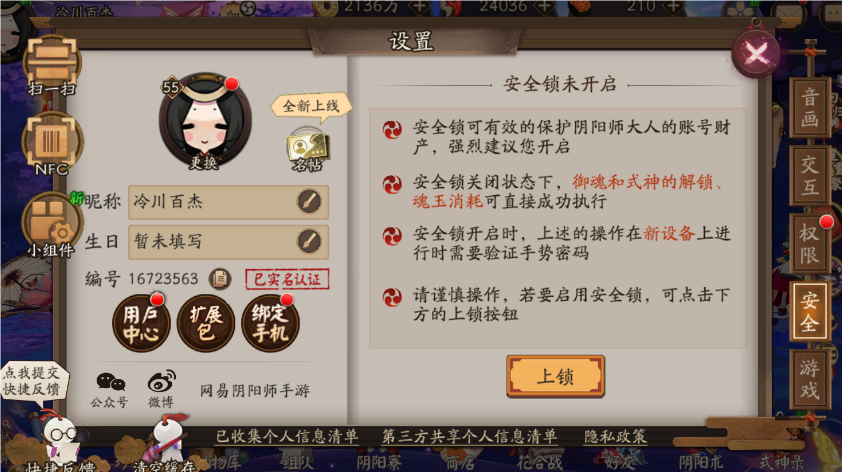Switch to the 交互 tab

click(810, 175)
